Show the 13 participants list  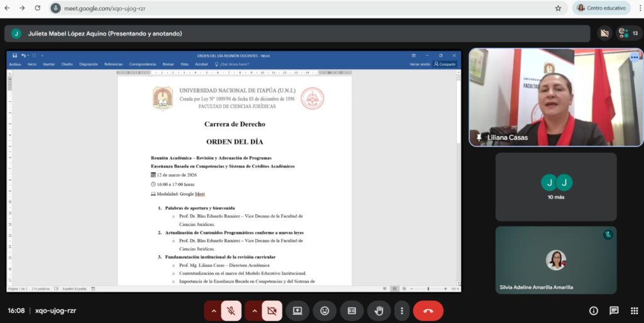pos(629,33)
